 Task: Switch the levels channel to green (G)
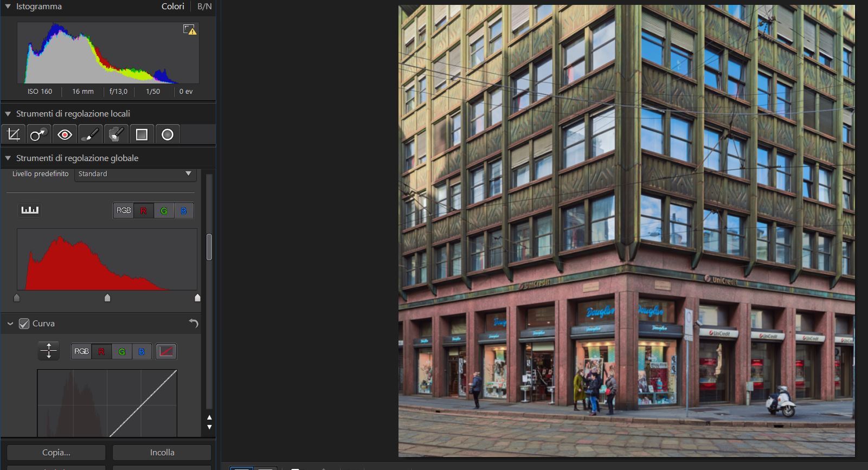pos(164,211)
